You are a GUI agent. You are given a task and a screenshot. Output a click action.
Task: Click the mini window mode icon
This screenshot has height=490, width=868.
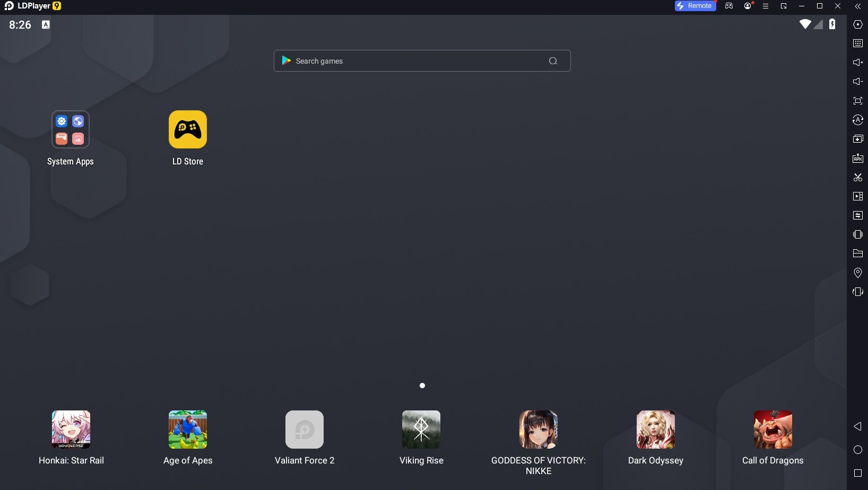pos(784,6)
